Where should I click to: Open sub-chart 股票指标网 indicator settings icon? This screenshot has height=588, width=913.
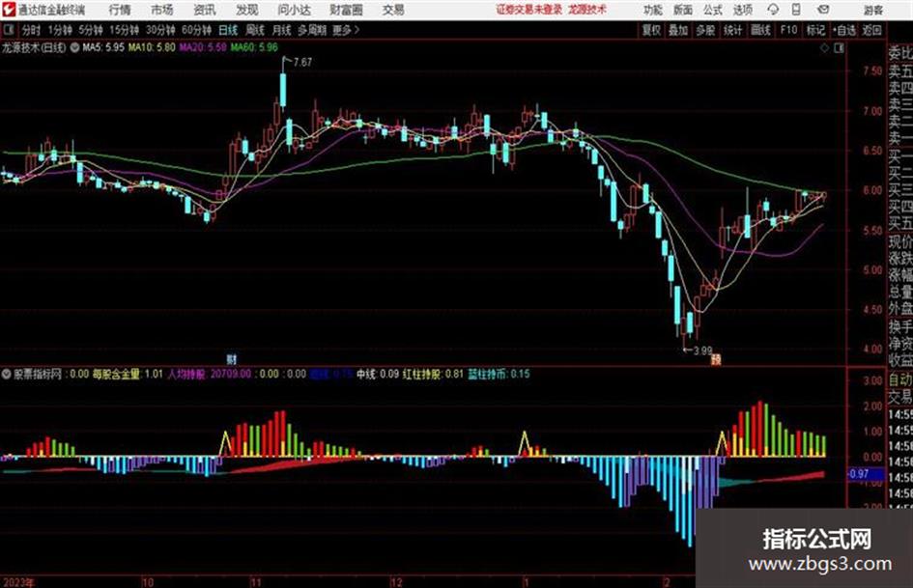click(7, 374)
